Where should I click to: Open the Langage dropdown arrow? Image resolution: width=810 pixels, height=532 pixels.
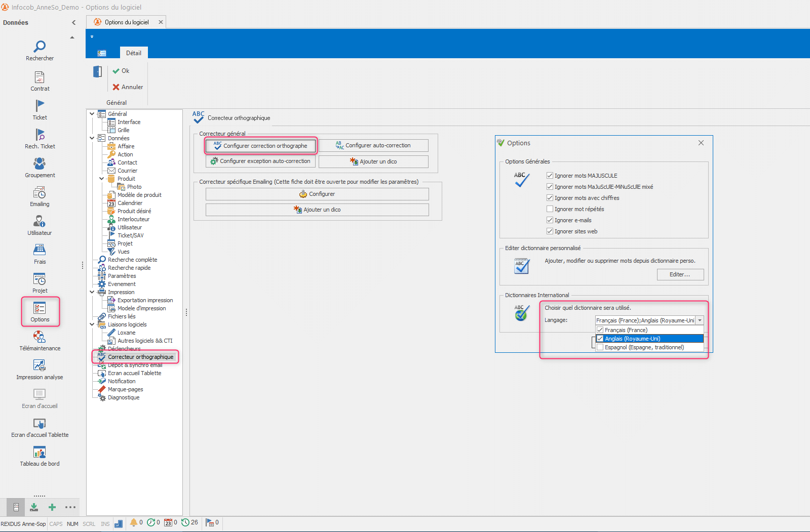700,320
